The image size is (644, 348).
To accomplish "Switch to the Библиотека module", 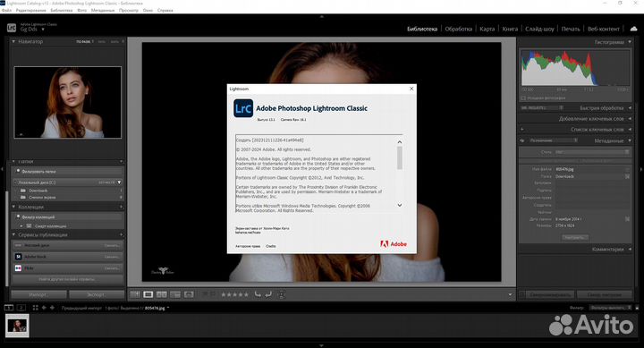I will (422, 29).
